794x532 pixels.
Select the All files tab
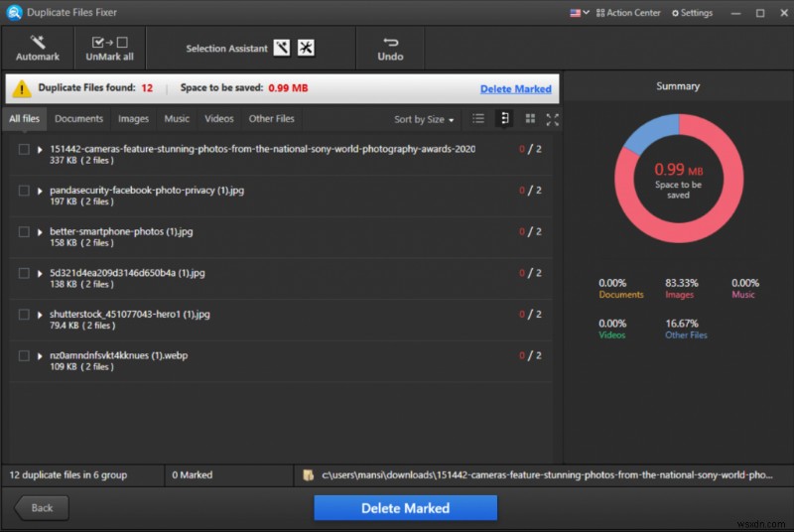[x=24, y=118]
